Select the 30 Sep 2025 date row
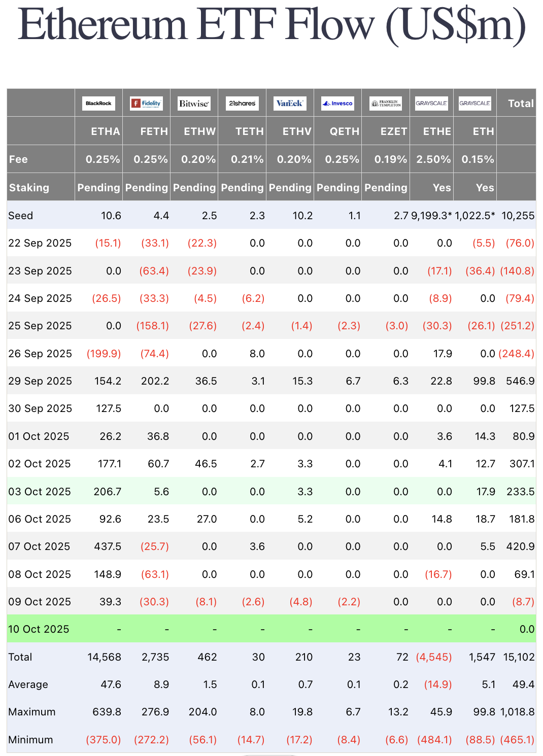The height and width of the screenshot is (756, 543). coord(271,408)
